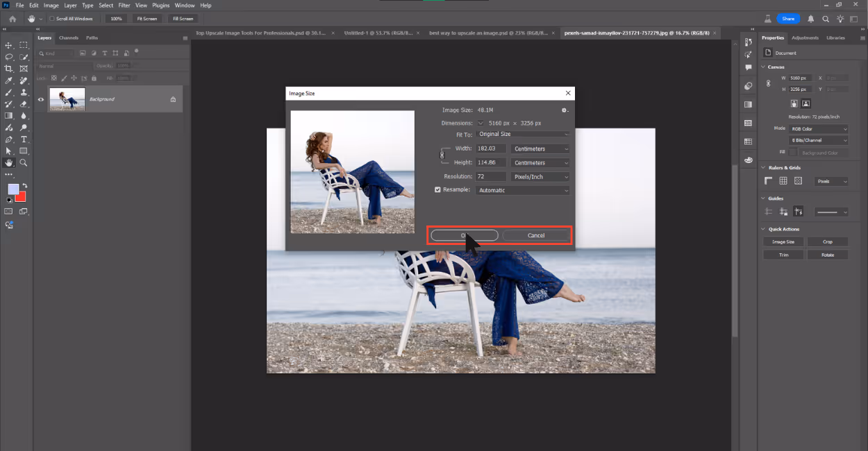This screenshot has width=868, height=451.
Task: Open the Image menu
Action: [x=51, y=5]
